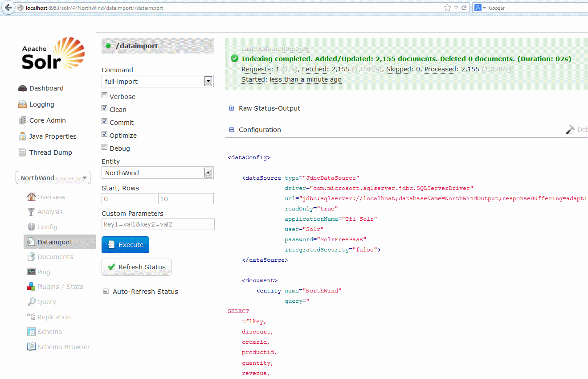Click the password="SolrFreePass" config line
Screen dimensions: 588x379
tap(326, 239)
